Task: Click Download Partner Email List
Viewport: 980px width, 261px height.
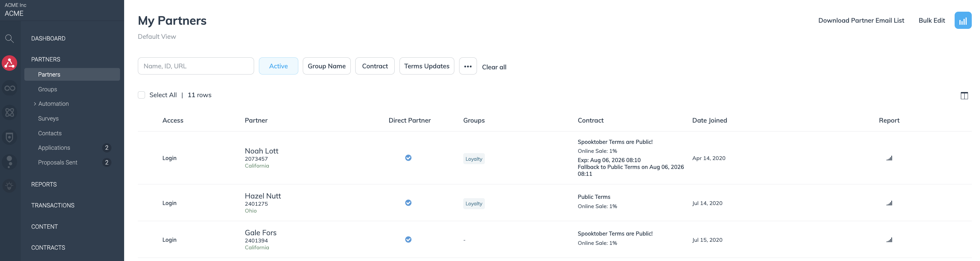Action: click(x=861, y=20)
